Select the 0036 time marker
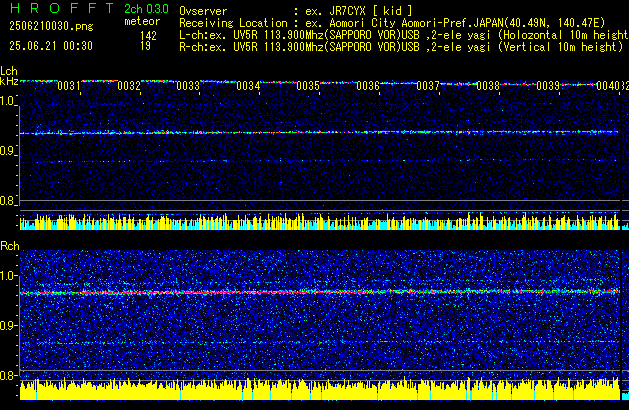Image resolution: width=629 pixels, height=410 pixels. coord(368,86)
